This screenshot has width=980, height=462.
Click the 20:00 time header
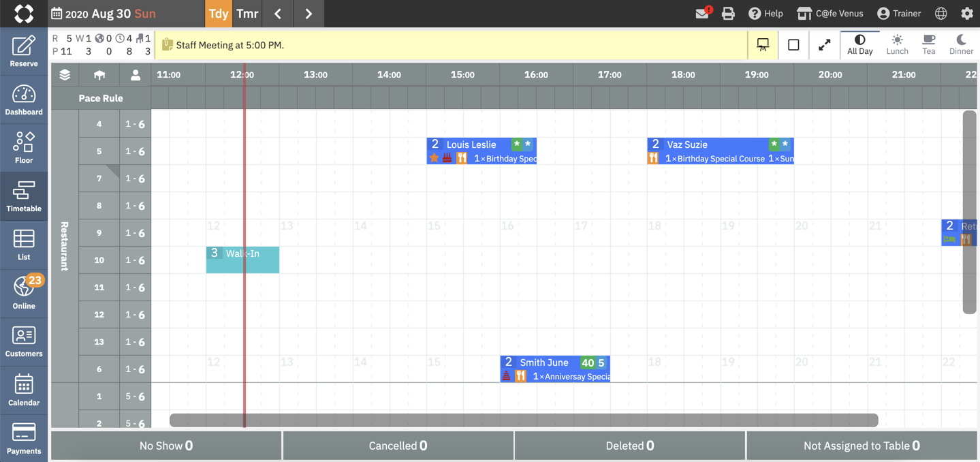[x=830, y=75]
